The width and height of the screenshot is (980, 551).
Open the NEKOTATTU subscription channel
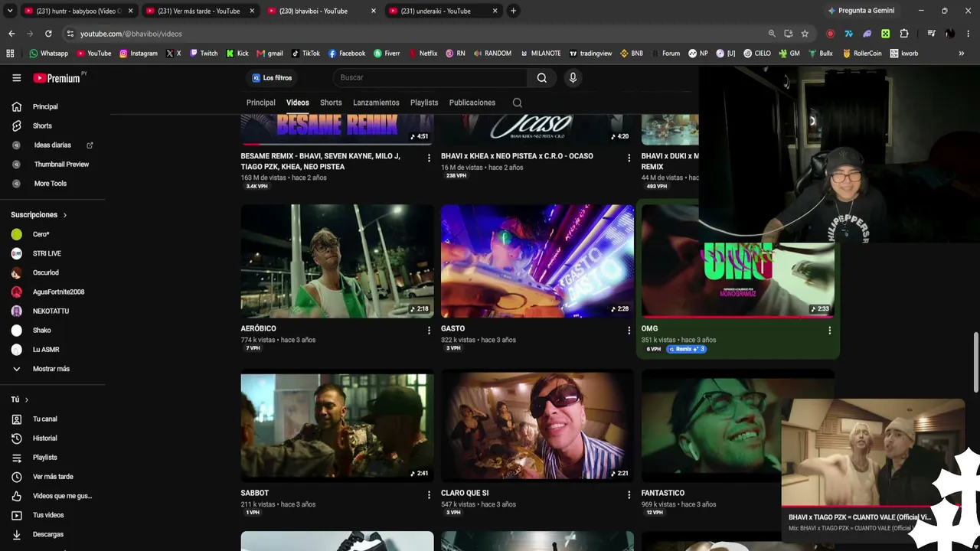51,311
